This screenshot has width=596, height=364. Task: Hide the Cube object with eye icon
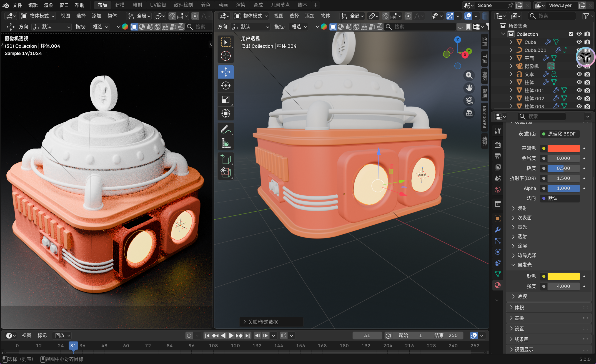coord(579,42)
